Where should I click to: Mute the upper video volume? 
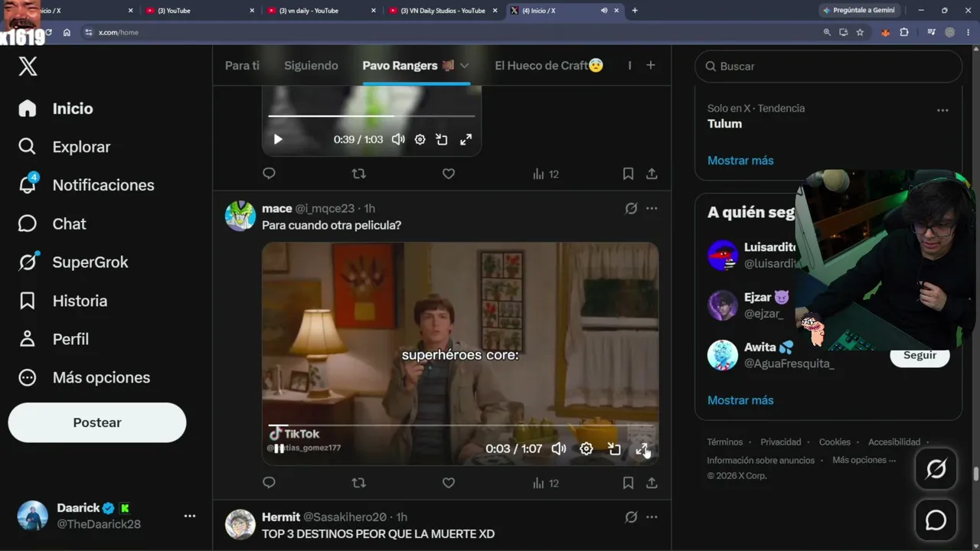398,139
